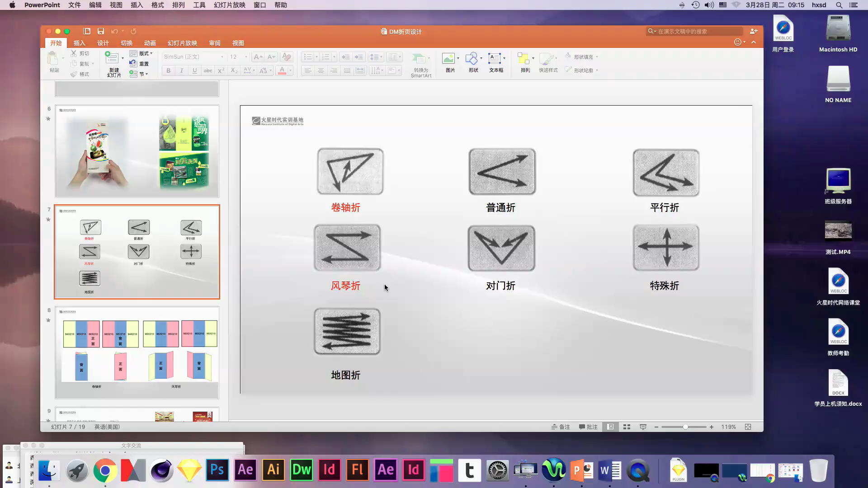Align text to the right
The width and height of the screenshot is (868, 488).
tap(334, 70)
